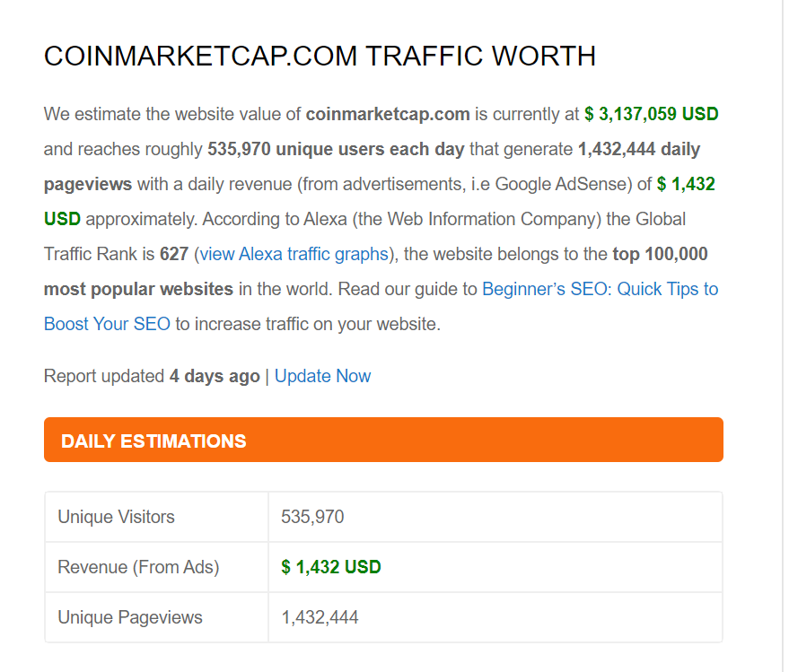Open the Beginner's SEO: Quick Tips link
The height and width of the screenshot is (672, 789).
600,289
